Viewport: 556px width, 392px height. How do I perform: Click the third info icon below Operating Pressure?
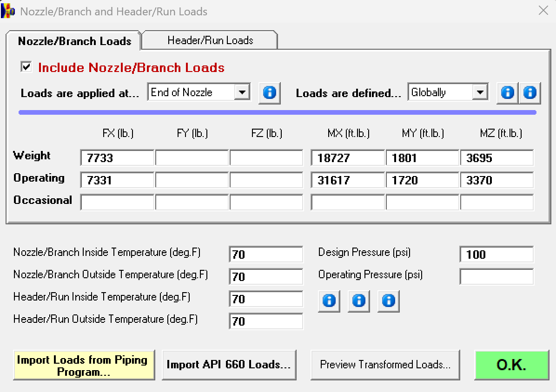pos(388,301)
